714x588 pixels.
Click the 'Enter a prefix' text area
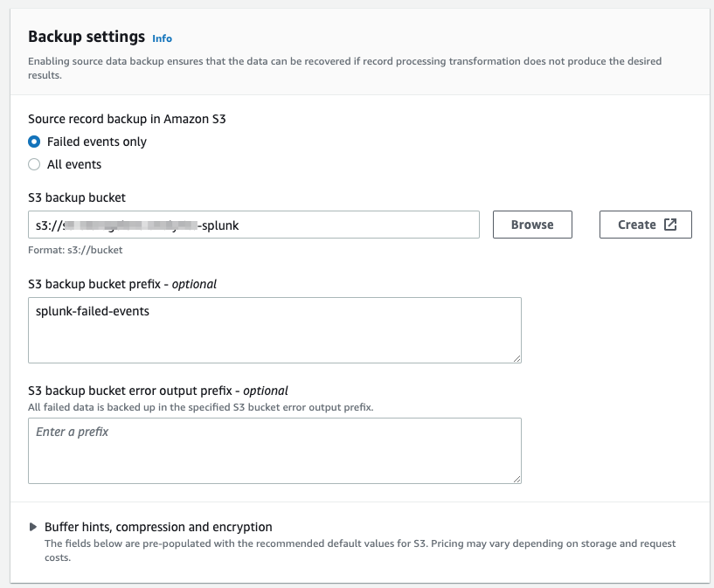click(x=274, y=450)
